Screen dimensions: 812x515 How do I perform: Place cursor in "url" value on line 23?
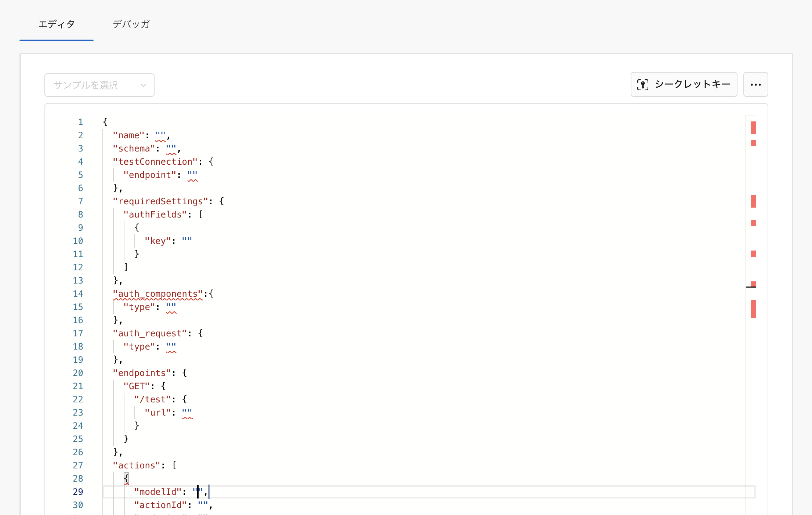187,413
